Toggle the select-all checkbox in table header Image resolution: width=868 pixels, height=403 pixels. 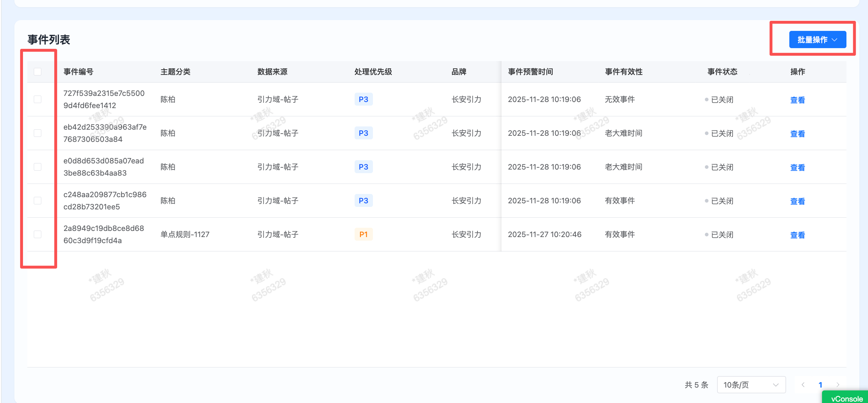(x=38, y=71)
